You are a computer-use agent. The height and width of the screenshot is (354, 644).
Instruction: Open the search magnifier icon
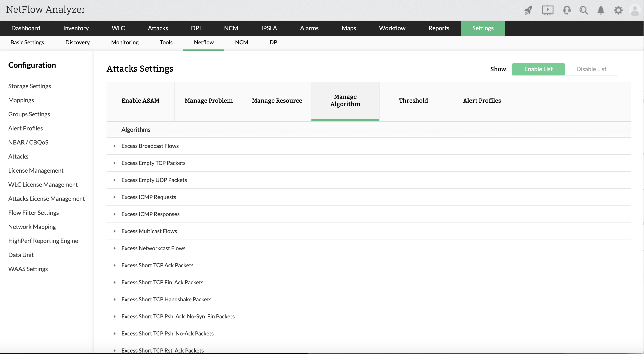tap(584, 10)
